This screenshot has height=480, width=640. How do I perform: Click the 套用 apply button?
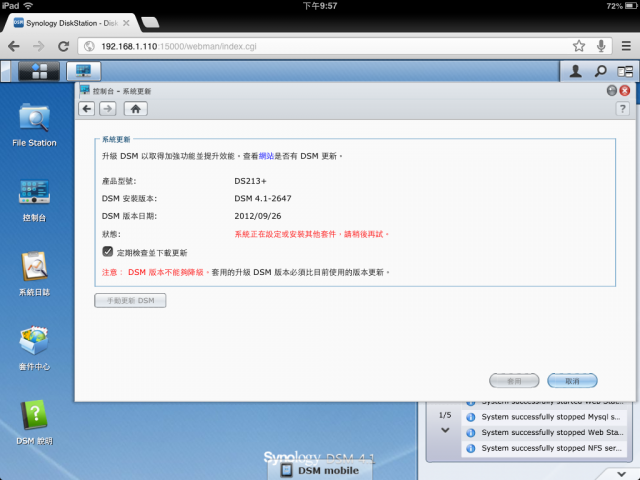514,380
